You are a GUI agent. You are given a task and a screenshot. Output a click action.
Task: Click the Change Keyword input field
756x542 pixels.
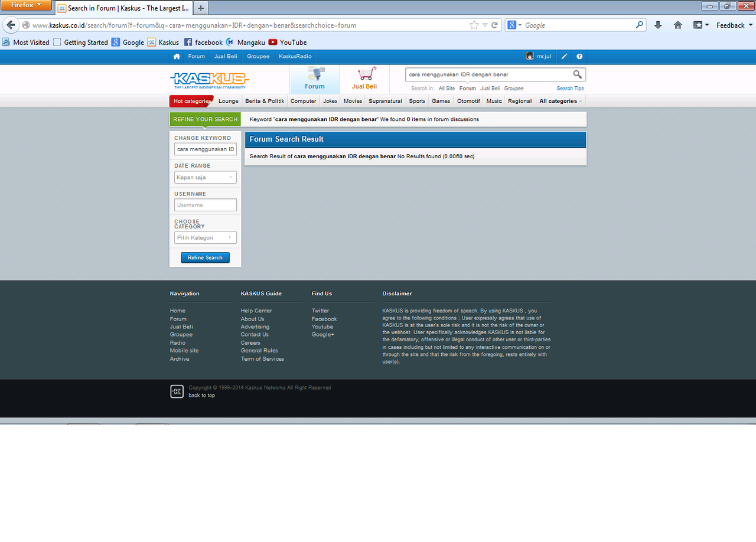pyautogui.click(x=206, y=149)
